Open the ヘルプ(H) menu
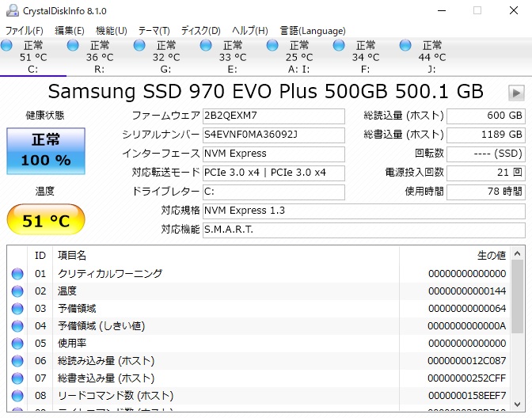 click(250, 31)
